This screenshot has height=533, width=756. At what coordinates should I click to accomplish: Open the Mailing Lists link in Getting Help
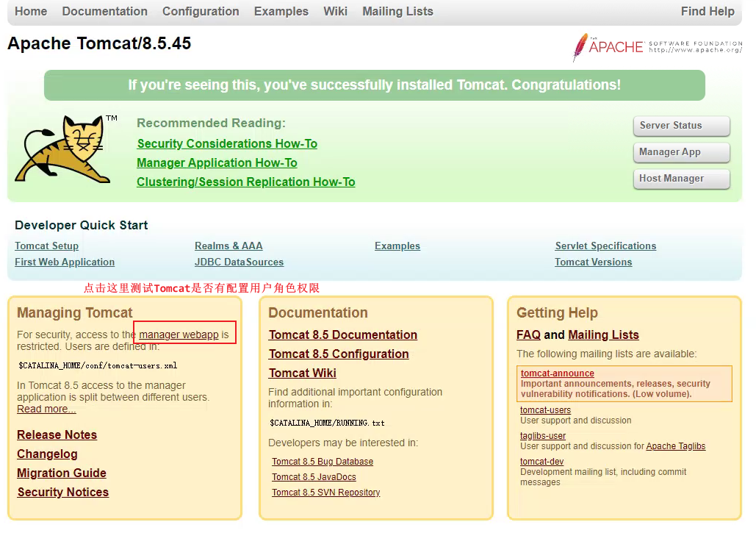604,335
